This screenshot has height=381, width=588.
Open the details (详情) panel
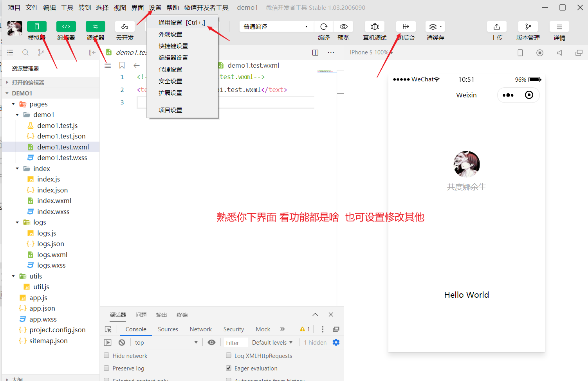pyautogui.click(x=559, y=27)
